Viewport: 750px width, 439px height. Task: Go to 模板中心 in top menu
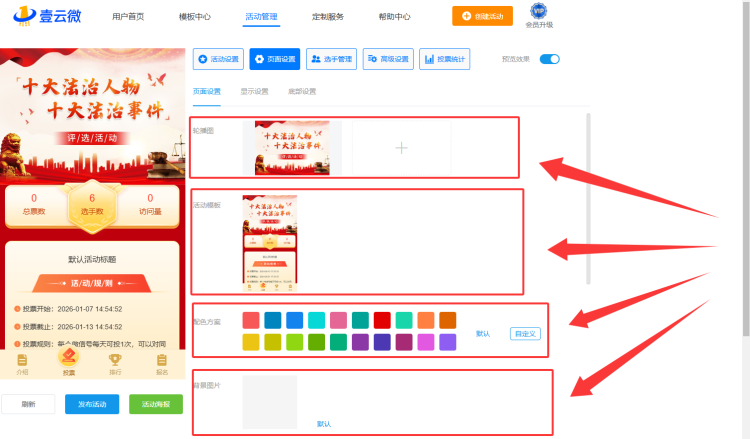tap(194, 17)
